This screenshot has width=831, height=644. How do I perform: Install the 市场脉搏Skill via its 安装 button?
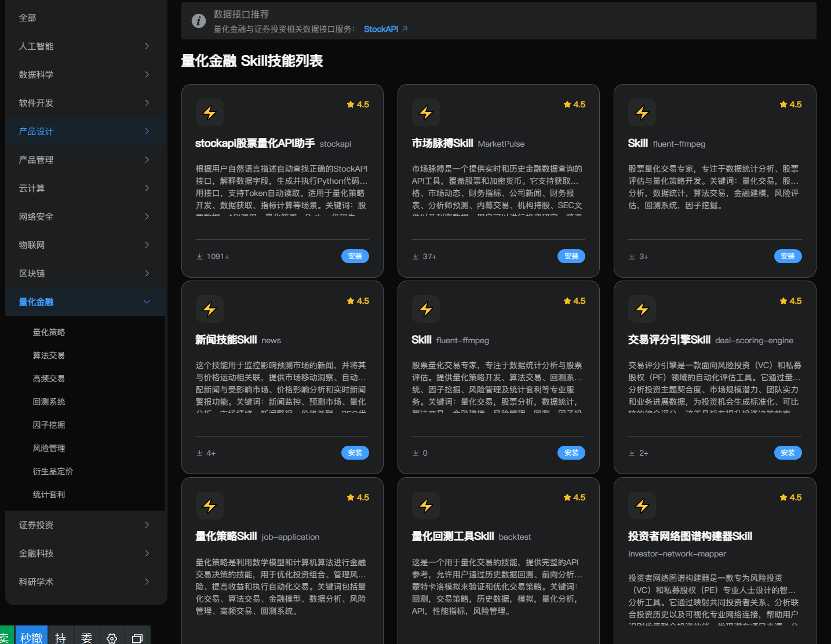click(571, 256)
